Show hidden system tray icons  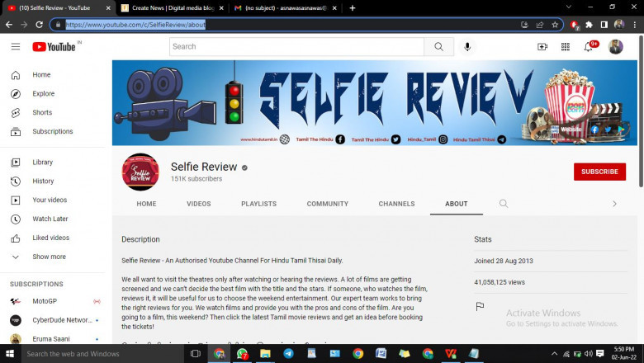point(554,354)
